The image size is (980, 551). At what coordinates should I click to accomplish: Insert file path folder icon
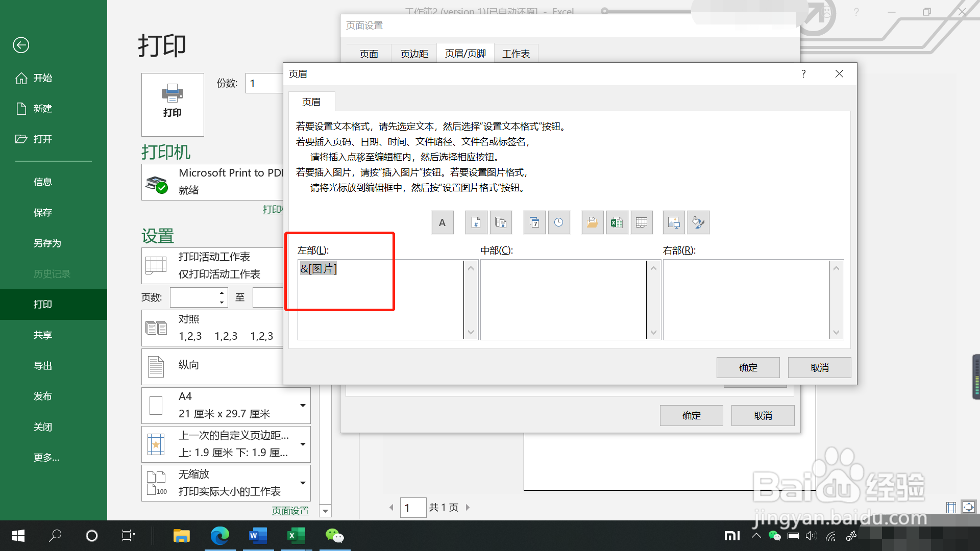[x=593, y=222]
